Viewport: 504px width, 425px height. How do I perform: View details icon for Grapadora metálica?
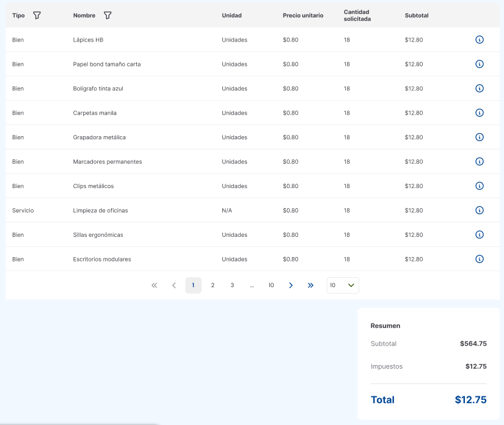click(x=479, y=137)
